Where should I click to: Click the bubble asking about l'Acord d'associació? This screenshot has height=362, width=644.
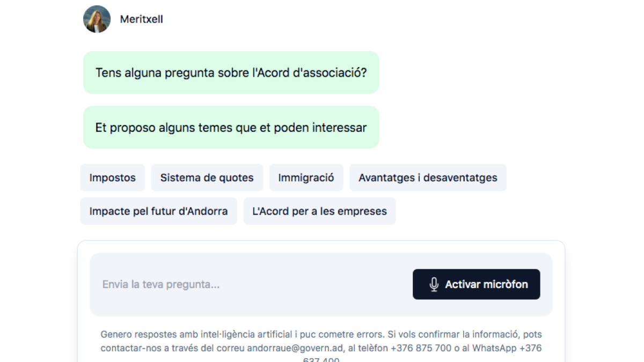click(x=231, y=72)
